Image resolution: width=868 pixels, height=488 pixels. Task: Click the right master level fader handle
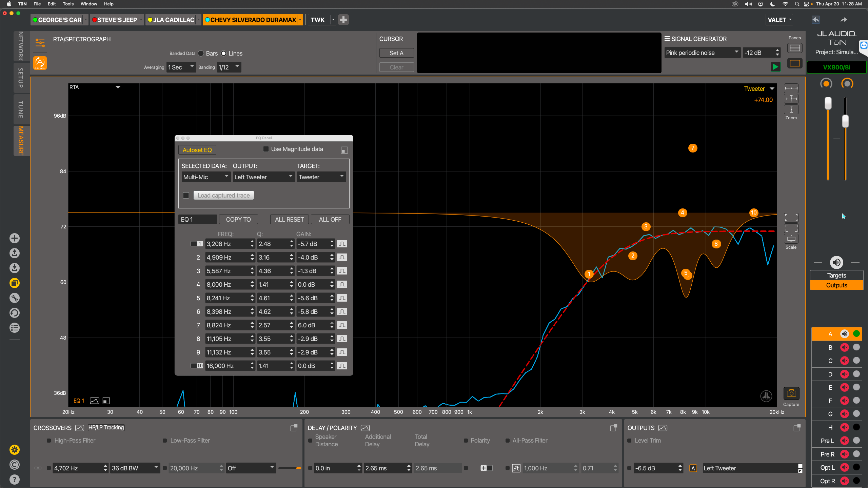click(846, 121)
